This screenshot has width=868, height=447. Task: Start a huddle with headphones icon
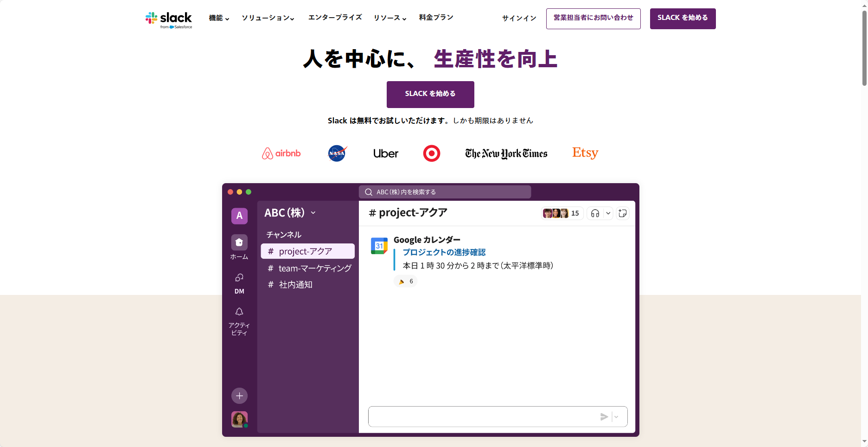(x=595, y=213)
